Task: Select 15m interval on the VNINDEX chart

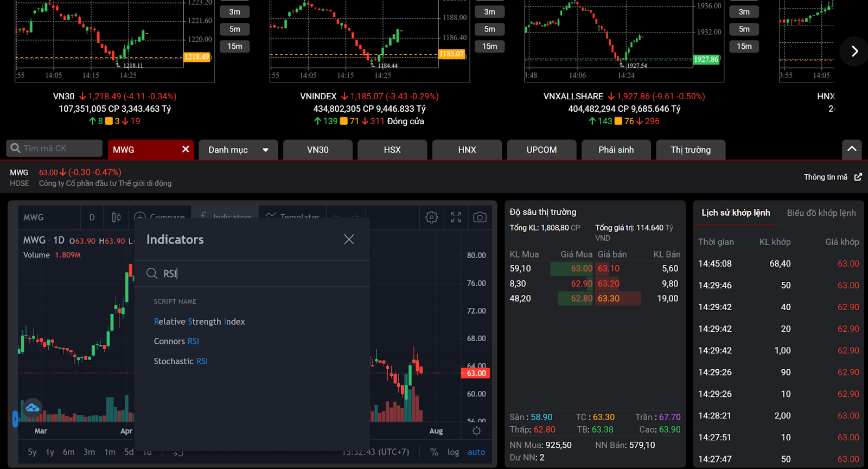Action: tap(489, 47)
